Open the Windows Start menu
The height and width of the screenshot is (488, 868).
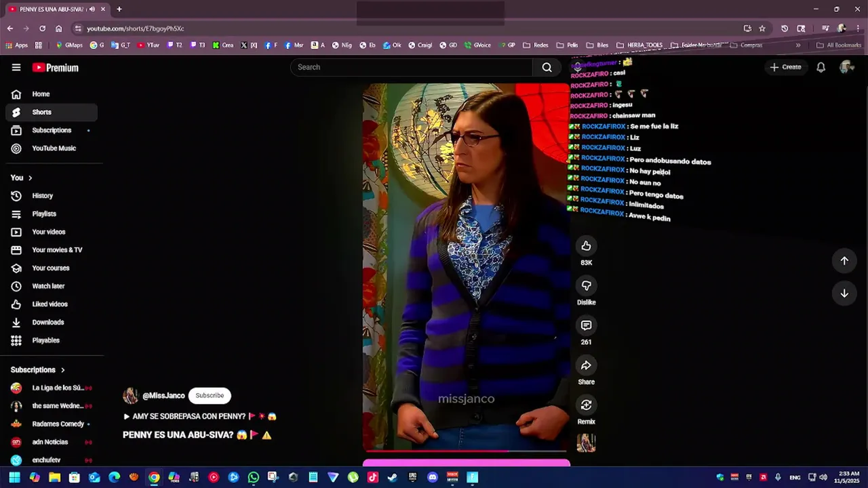pos(14,478)
